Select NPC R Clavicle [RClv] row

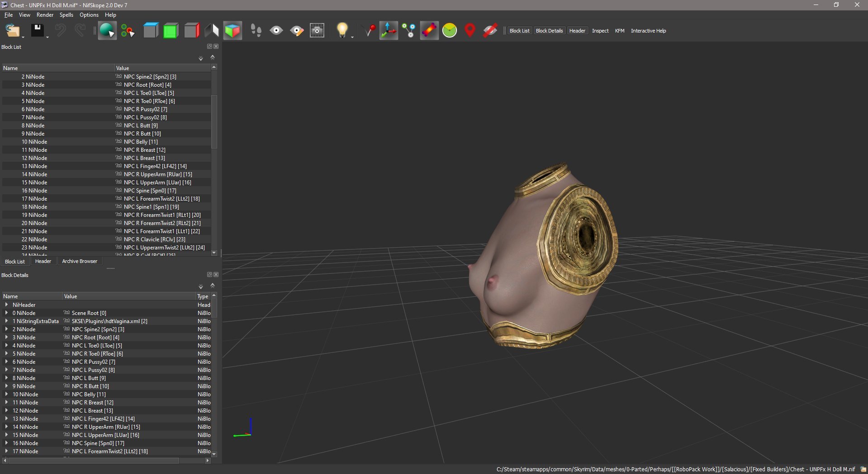pyautogui.click(x=106, y=239)
